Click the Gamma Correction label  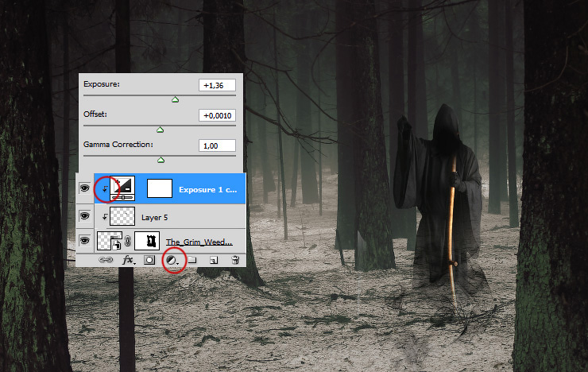tap(118, 145)
